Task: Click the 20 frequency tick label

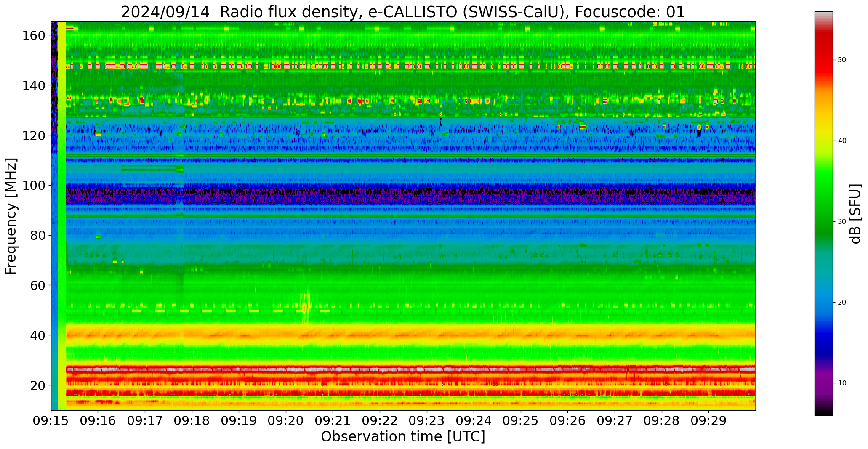Action: pyautogui.click(x=38, y=385)
